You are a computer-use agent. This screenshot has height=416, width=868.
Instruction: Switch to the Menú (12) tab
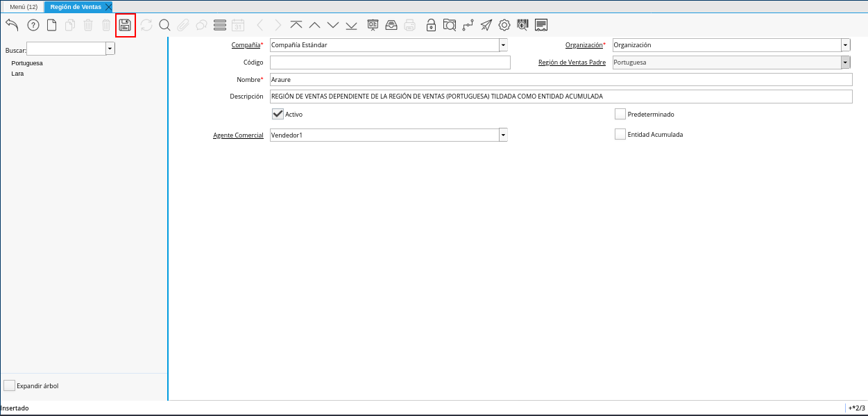(x=23, y=7)
